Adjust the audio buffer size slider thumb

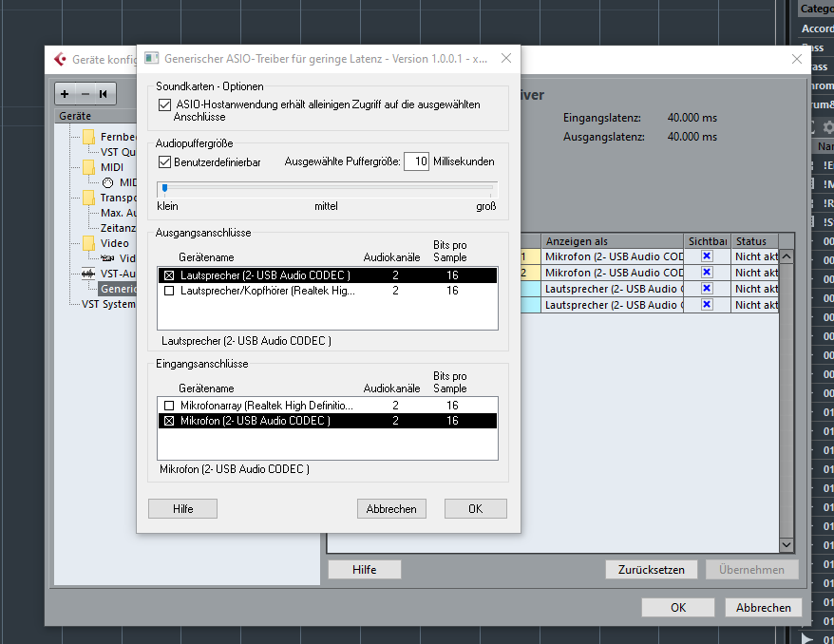coord(165,188)
